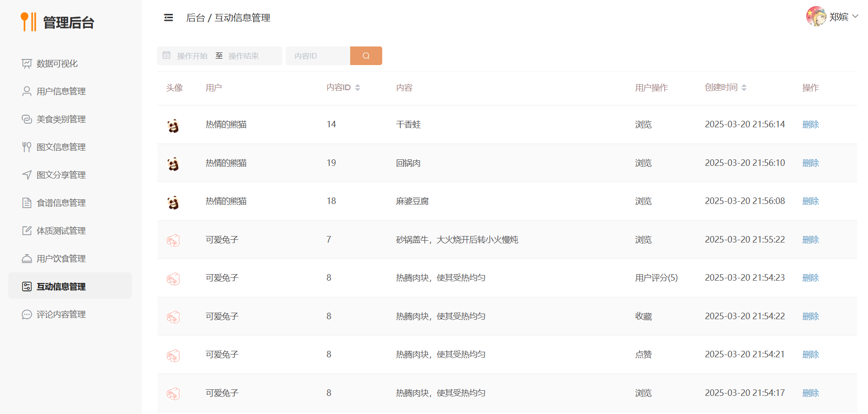Click the orange search button
This screenshot has height=414, width=868.
(x=366, y=56)
